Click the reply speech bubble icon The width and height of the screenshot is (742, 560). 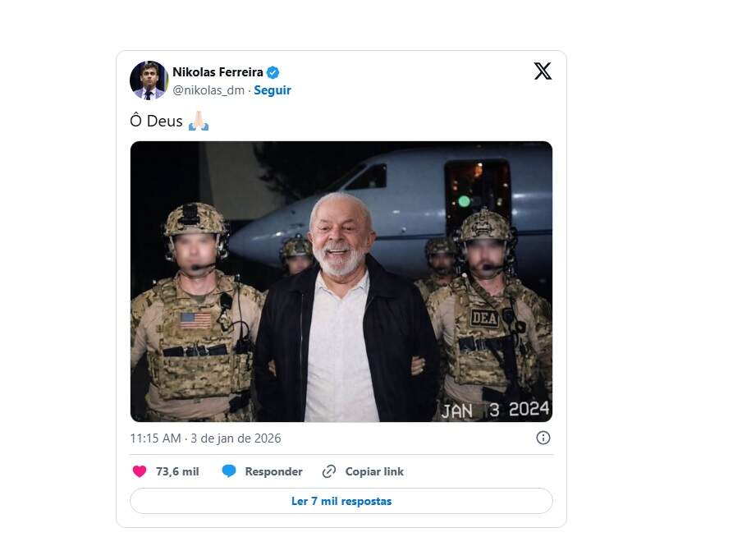(x=229, y=471)
